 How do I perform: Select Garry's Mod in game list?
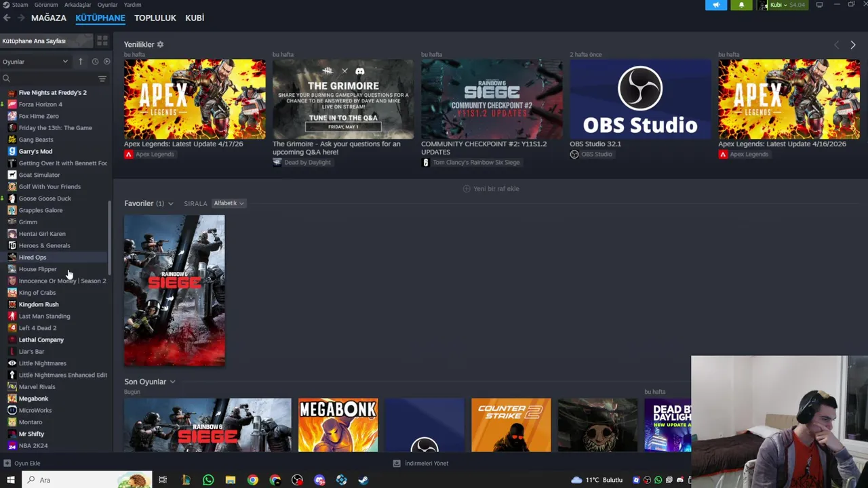35,151
